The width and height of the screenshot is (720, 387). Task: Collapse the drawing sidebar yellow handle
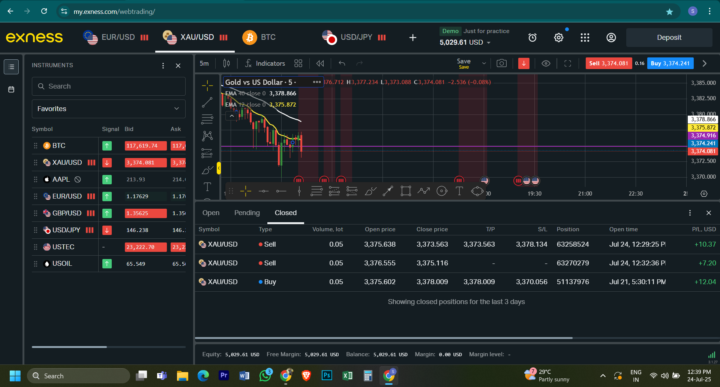(x=219, y=168)
